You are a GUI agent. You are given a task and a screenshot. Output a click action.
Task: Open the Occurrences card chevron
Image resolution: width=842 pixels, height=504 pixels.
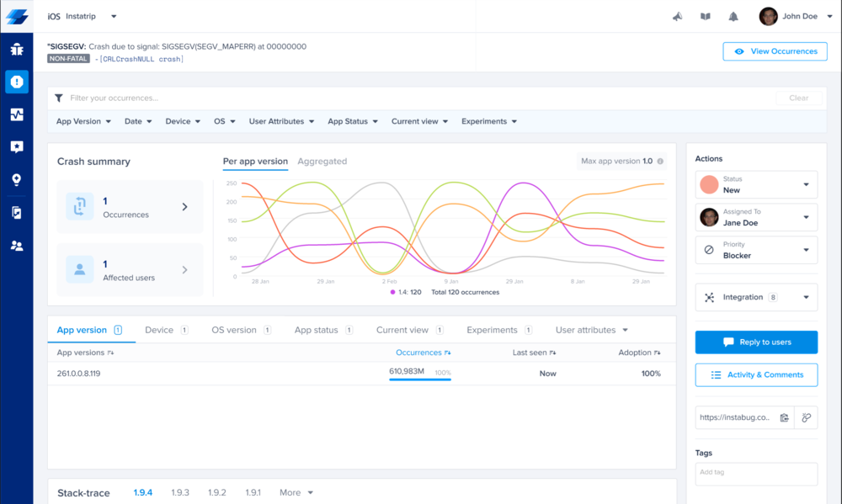pos(184,207)
